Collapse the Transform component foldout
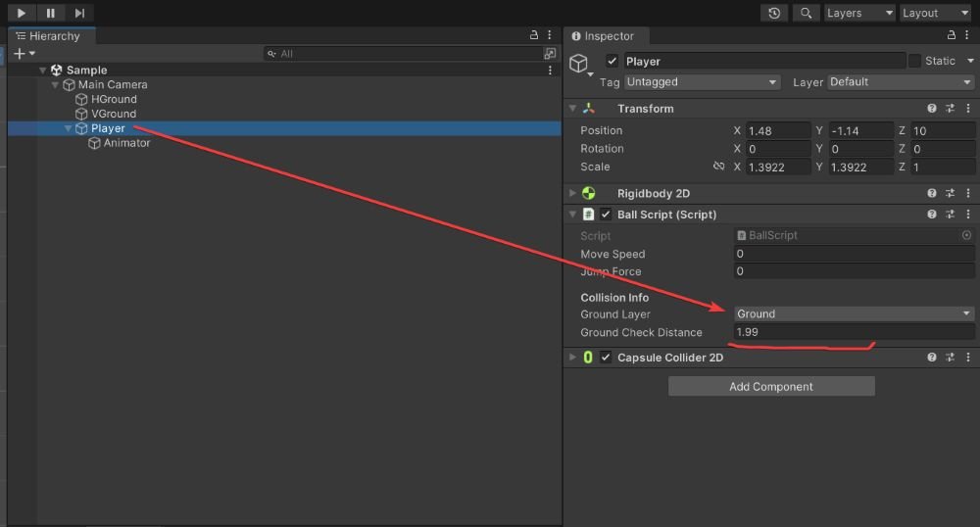The image size is (980, 527). [572, 109]
